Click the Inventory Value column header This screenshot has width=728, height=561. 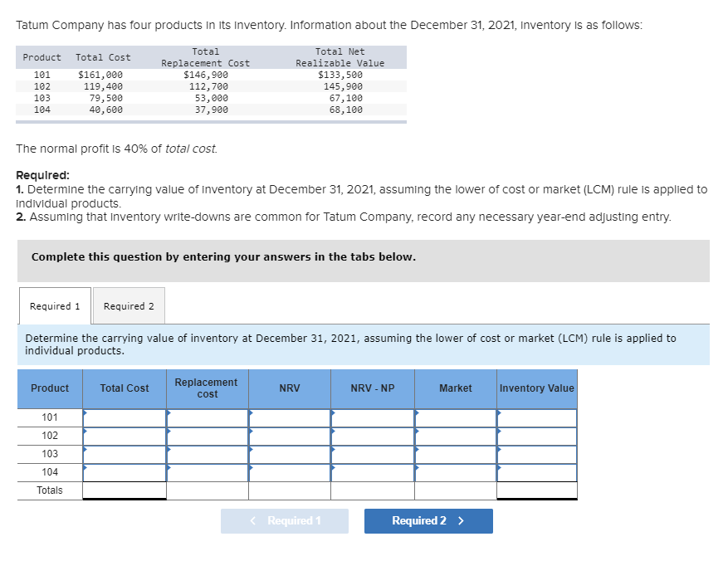pos(537,388)
